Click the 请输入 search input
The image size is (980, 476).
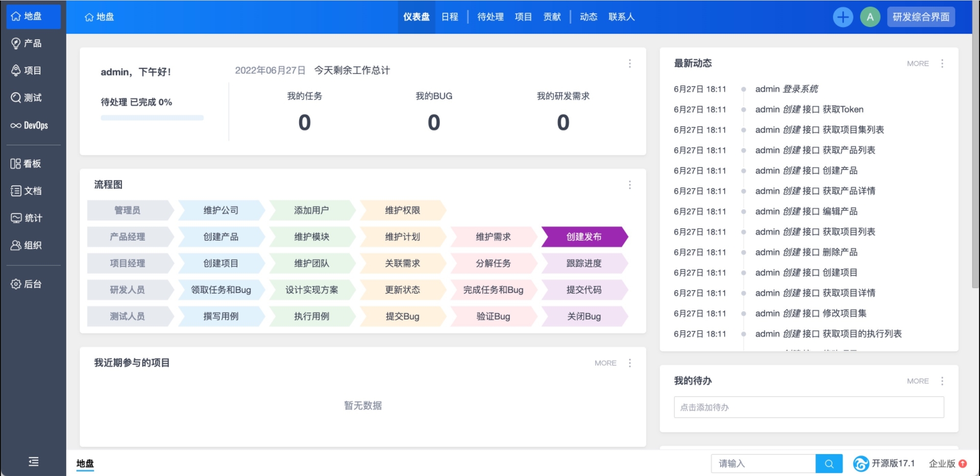pos(764,464)
